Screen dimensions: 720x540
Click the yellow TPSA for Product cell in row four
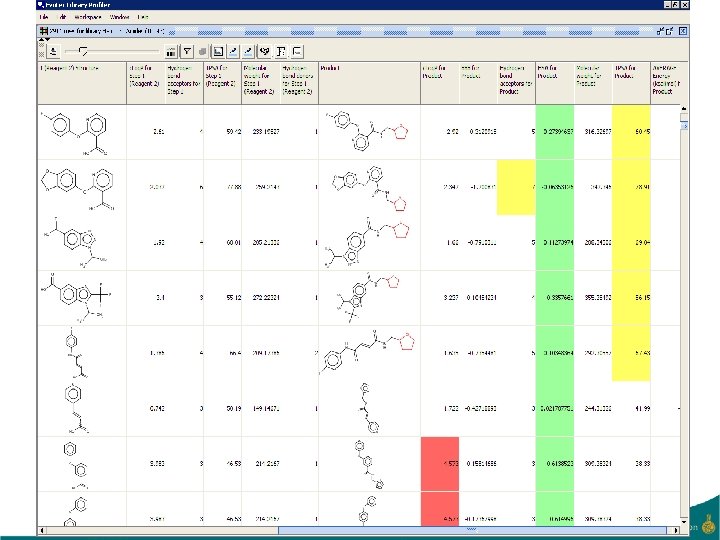coord(631,298)
